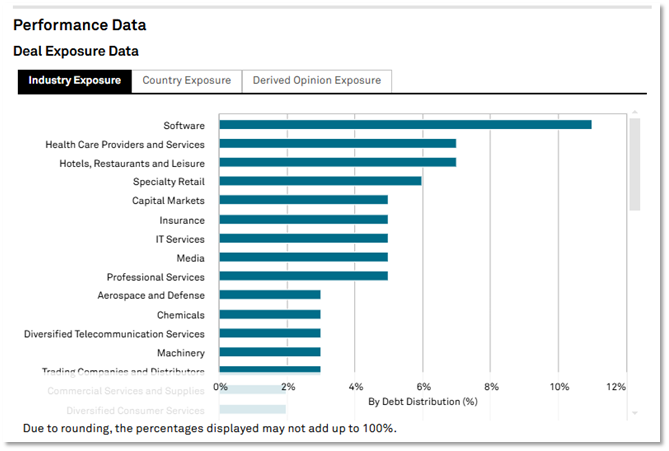669x451 pixels.
Task: Click the chart's vertical scrollbar thumb
Action: pyautogui.click(x=635, y=165)
